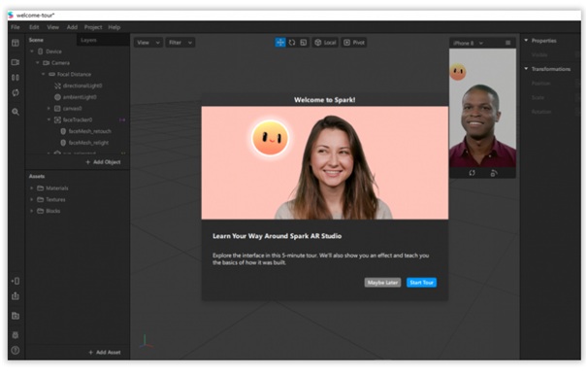Open the iPhone 8 device dropdown
588x375 pixels.
(468, 43)
